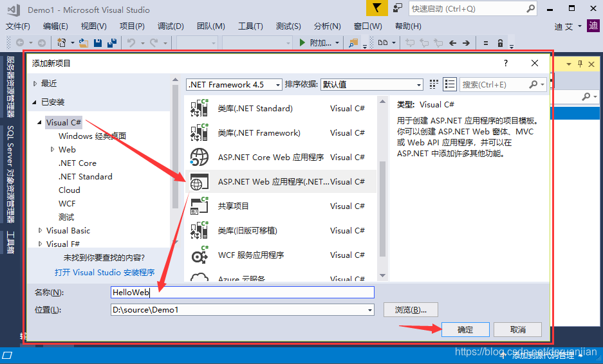Click the New Project toolbar icon
The image size is (603, 364).
[61, 42]
